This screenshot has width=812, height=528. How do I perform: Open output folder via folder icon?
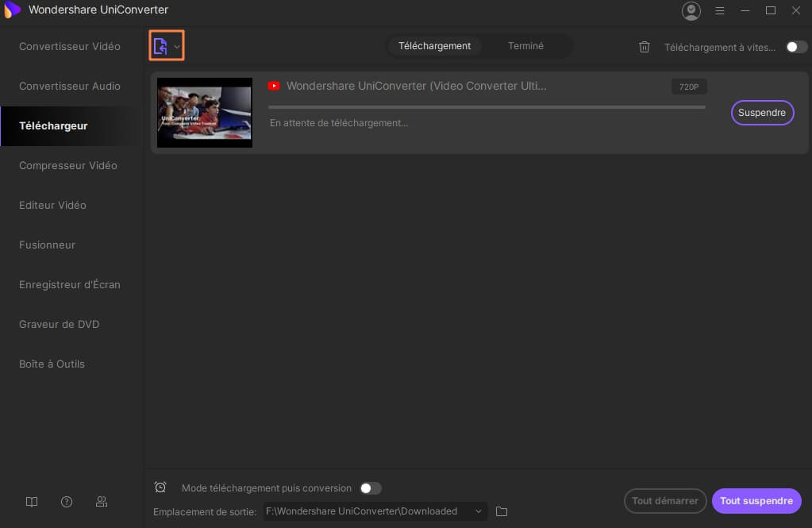[x=502, y=511]
